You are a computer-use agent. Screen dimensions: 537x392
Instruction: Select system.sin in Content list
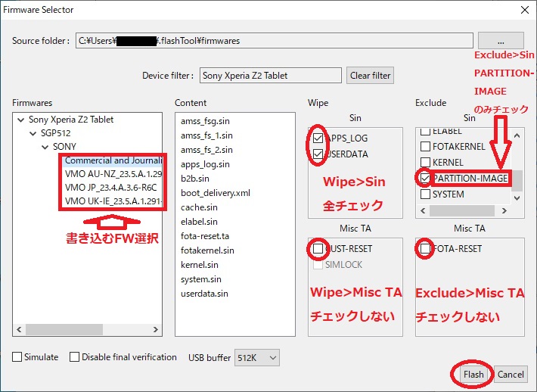[200, 279]
